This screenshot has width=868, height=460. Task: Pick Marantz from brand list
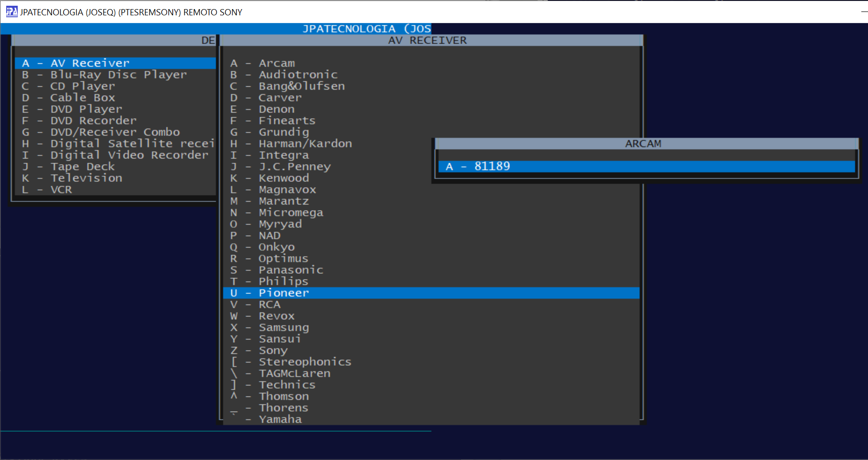point(431,201)
